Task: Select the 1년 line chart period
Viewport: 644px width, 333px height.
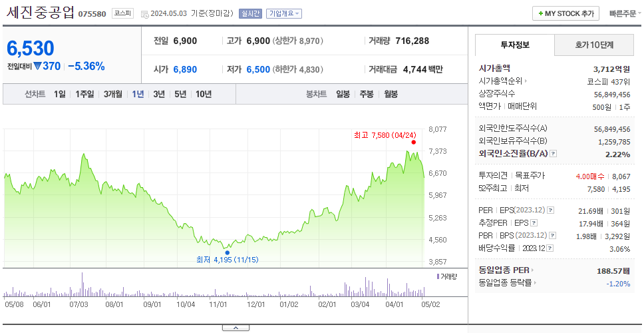Action: tap(138, 94)
